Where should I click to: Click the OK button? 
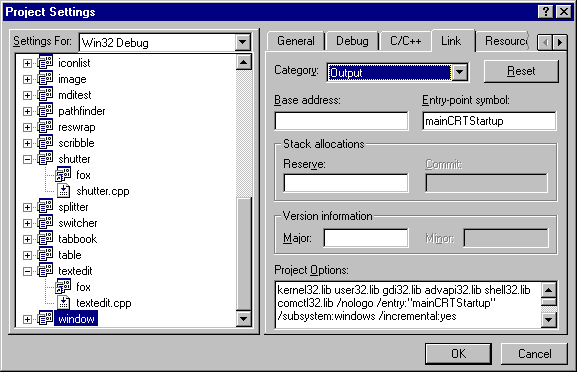tap(459, 354)
